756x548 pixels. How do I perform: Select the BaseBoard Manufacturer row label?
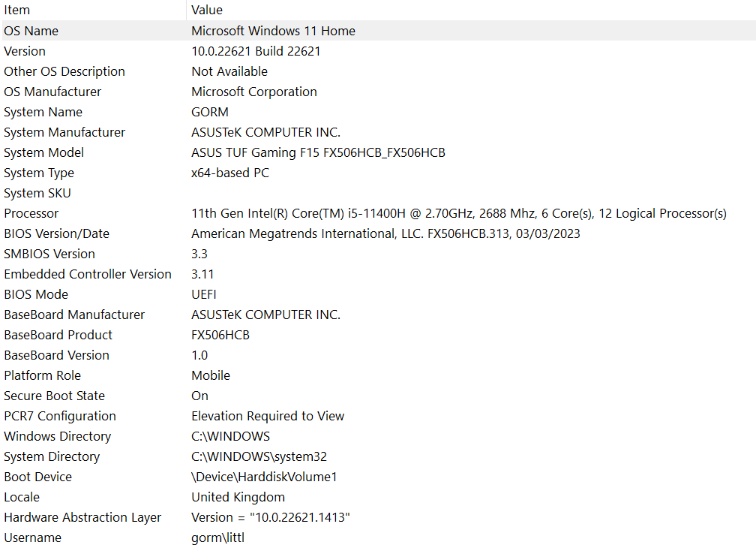tap(74, 315)
